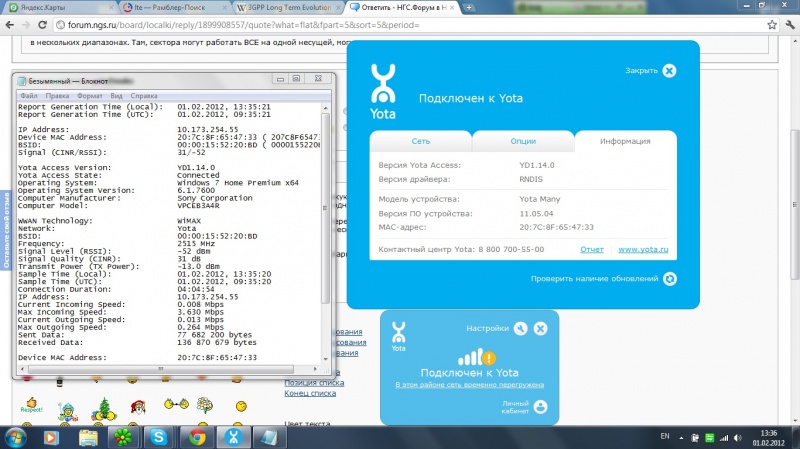Open Справка menu in Notepad
Image resolution: width=800 pixels, height=449 pixels.
pos(144,95)
